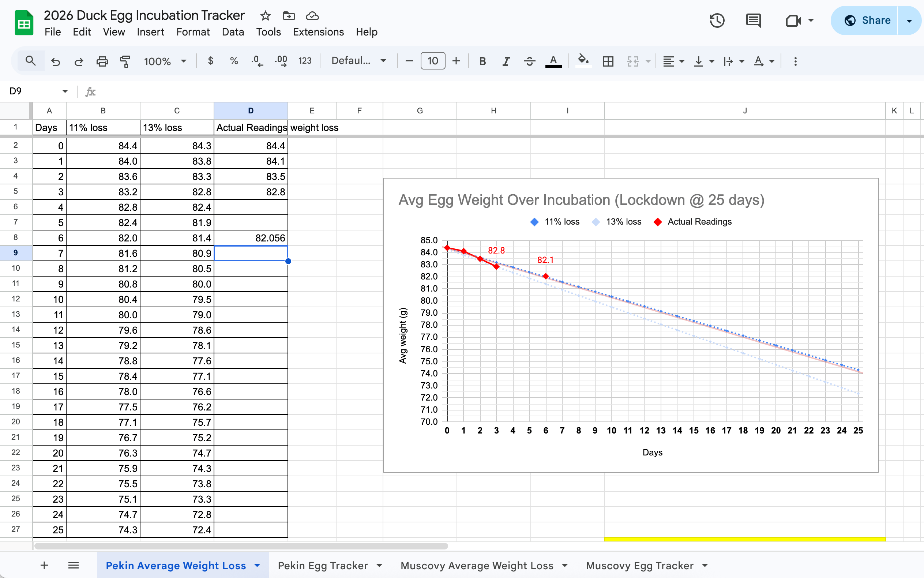Click the font size input field
Image resolution: width=924 pixels, height=578 pixels.
coord(433,61)
